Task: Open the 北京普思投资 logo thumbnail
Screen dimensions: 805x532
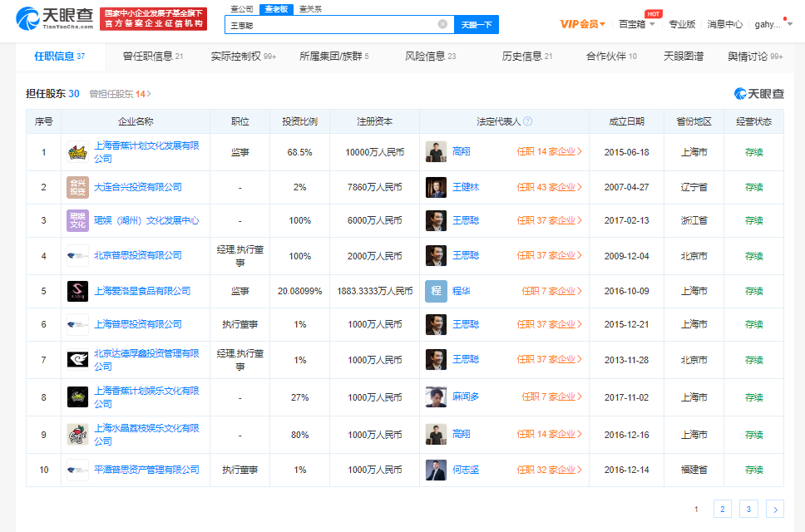Action: pos(77,256)
